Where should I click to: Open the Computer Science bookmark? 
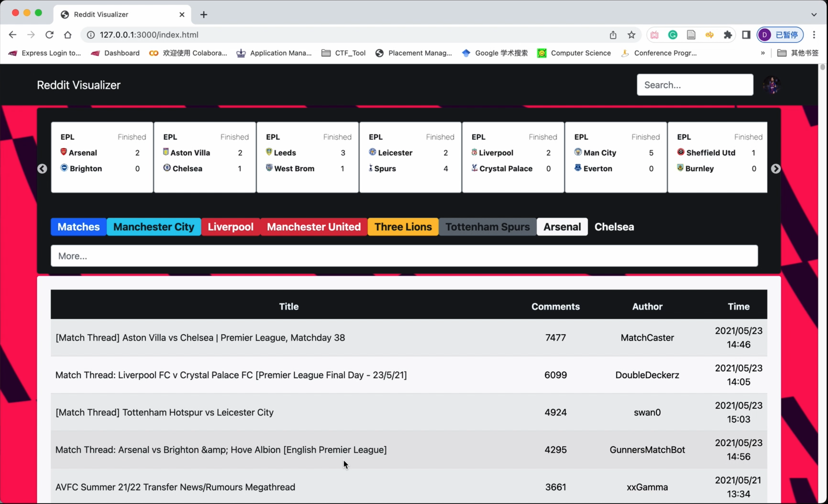(574, 53)
